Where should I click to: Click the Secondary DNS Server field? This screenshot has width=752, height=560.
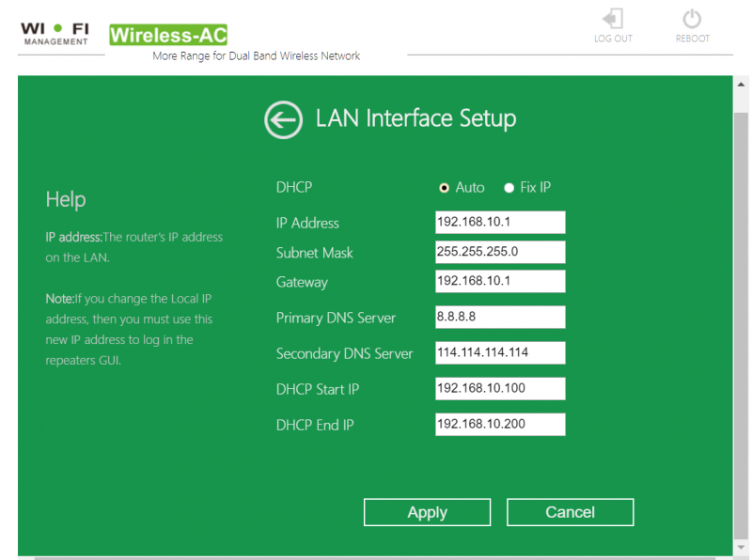point(500,353)
